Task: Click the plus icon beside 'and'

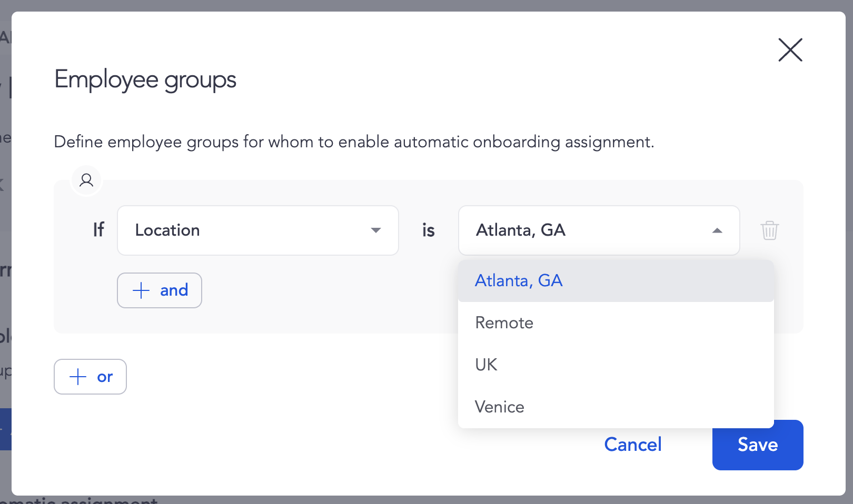Action: coord(141,290)
